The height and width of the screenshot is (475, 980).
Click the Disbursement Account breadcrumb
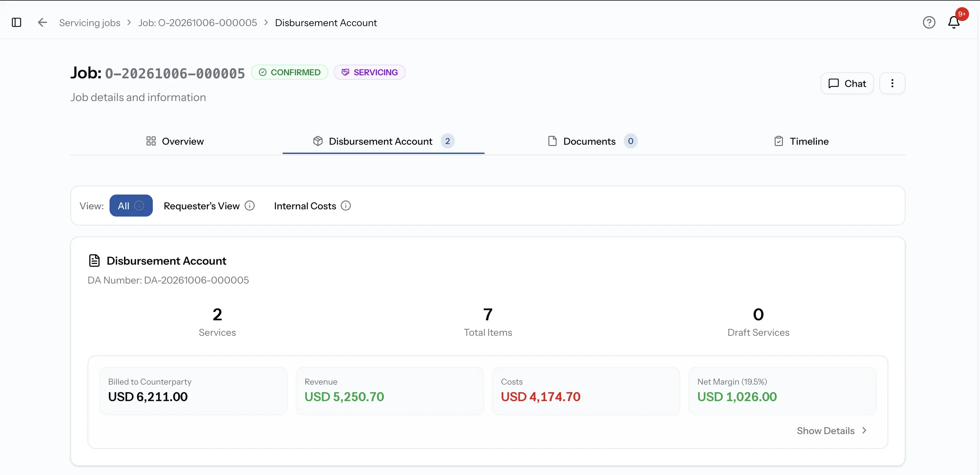326,22
